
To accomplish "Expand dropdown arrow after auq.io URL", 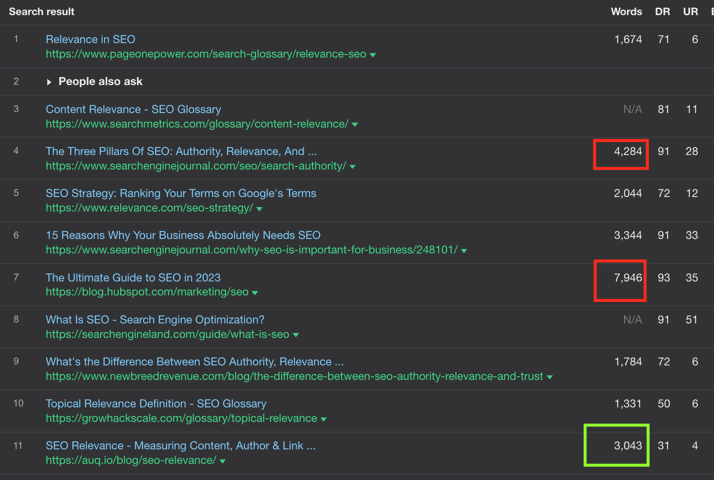I will click(223, 461).
